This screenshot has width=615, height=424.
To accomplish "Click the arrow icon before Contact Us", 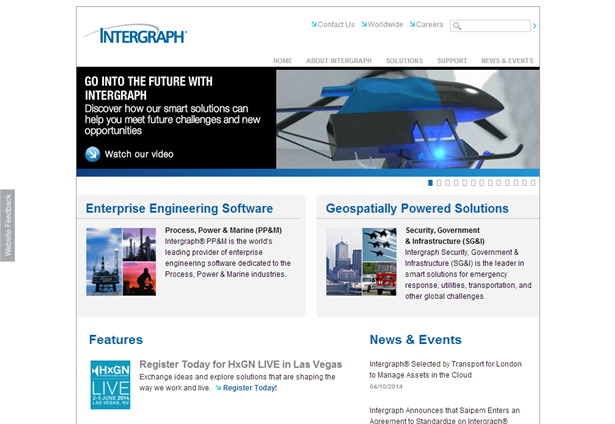I will [314, 24].
